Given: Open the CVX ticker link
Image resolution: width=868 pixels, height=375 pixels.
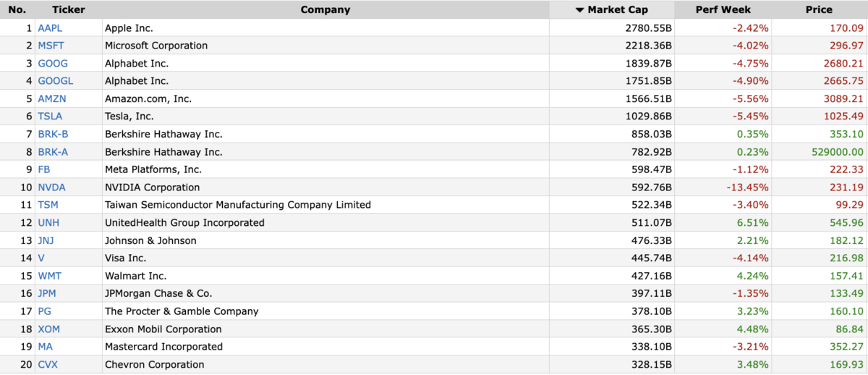Looking at the screenshot, I should pos(48,365).
